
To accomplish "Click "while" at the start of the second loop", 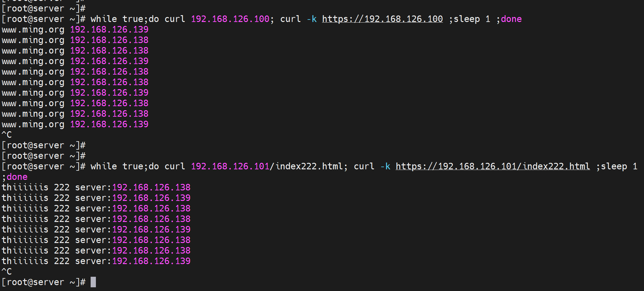I will pyautogui.click(x=104, y=167).
